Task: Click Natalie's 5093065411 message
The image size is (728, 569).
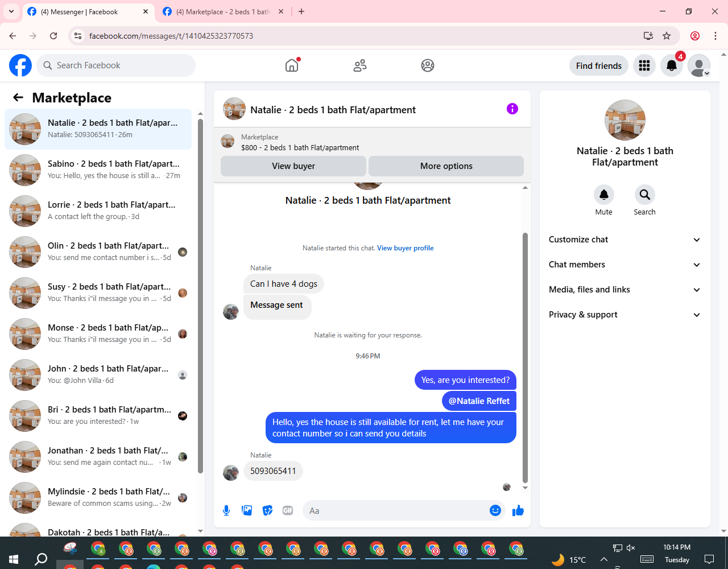Action: pos(273,471)
